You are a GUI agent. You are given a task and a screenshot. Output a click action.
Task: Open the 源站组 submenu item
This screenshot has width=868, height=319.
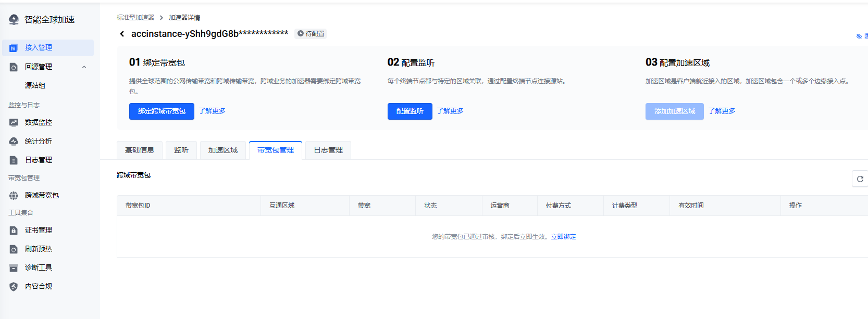click(x=35, y=85)
